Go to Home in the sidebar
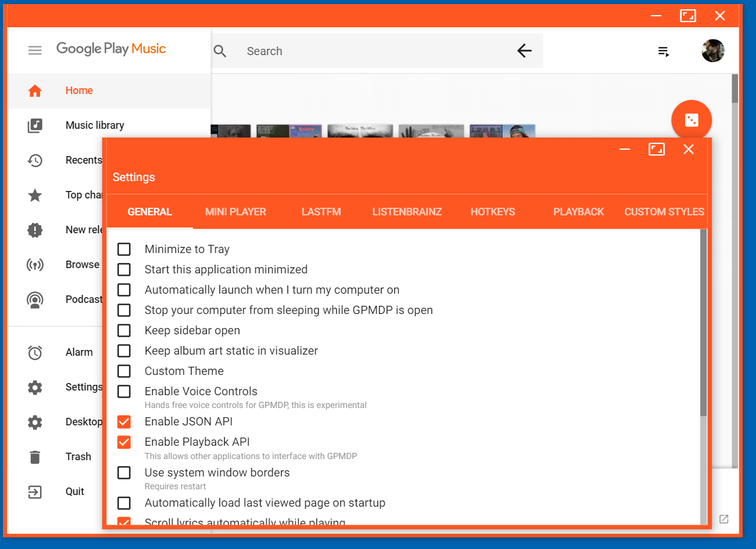 (x=109, y=91)
